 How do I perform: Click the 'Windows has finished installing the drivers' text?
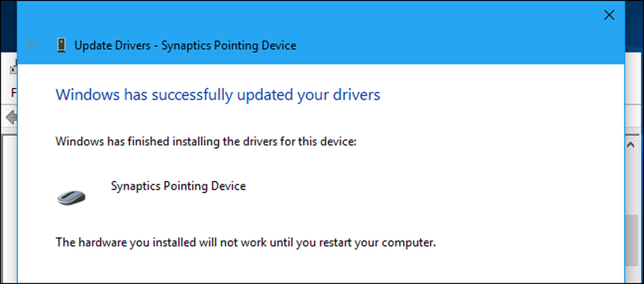pos(206,142)
